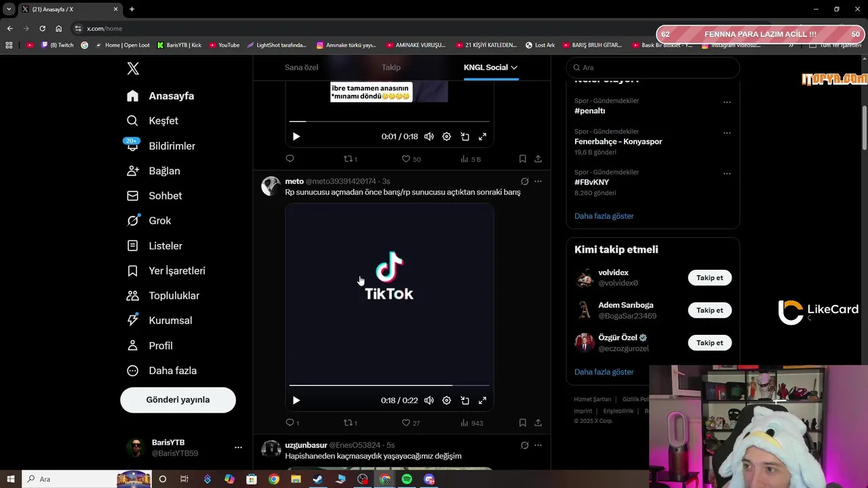Bookmark meto's post
This screenshot has width=868, height=488.
522,423
